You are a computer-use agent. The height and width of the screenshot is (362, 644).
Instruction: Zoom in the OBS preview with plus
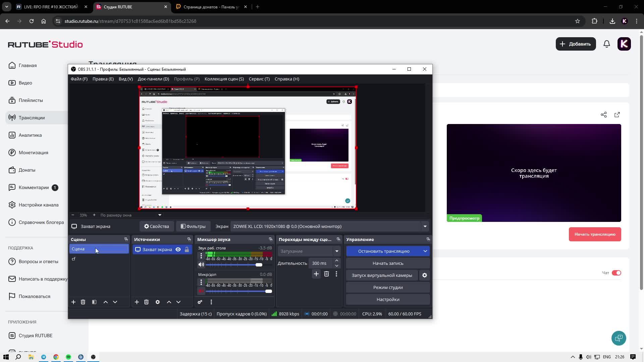pos(94,215)
